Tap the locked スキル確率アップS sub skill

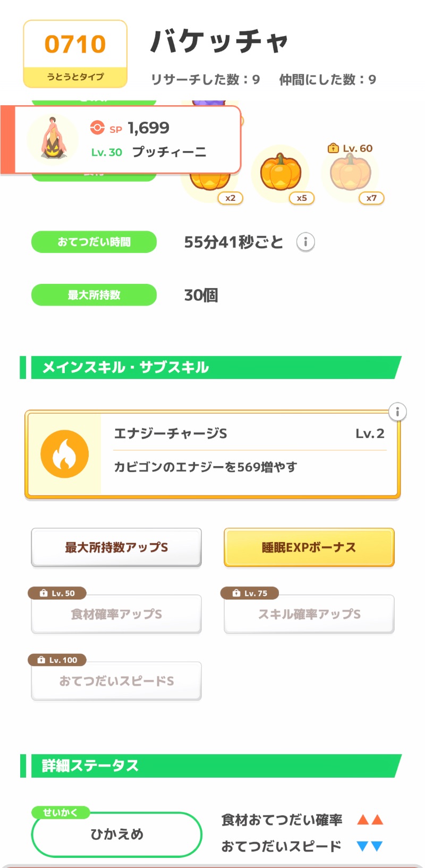pyautogui.click(x=309, y=614)
